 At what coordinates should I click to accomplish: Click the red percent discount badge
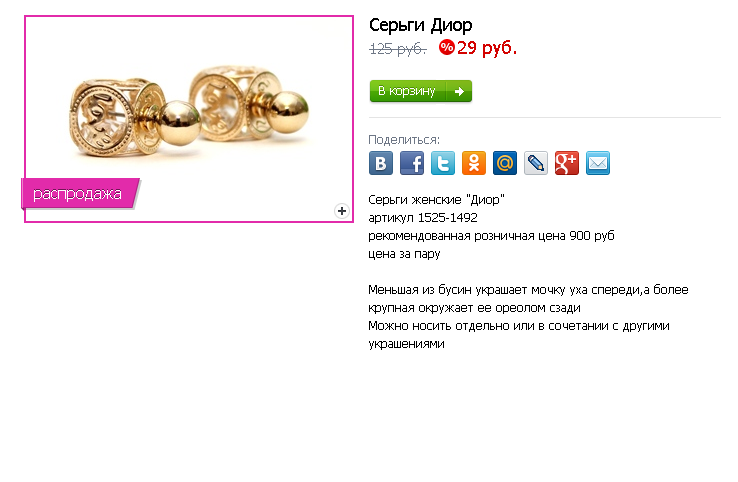pyautogui.click(x=447, y=47)
